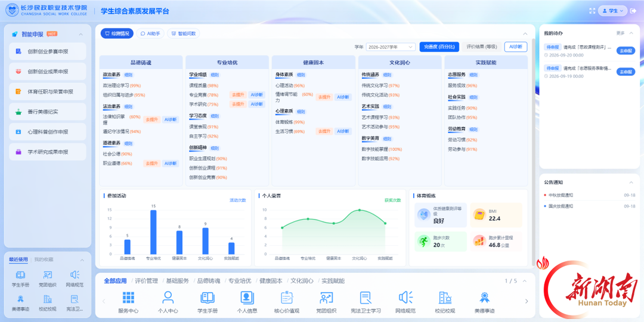Click AI诊断 next to 生活习惯 (69%)
Screen dimensions: 644x322
pyautogui.click(x=343, y=131)
